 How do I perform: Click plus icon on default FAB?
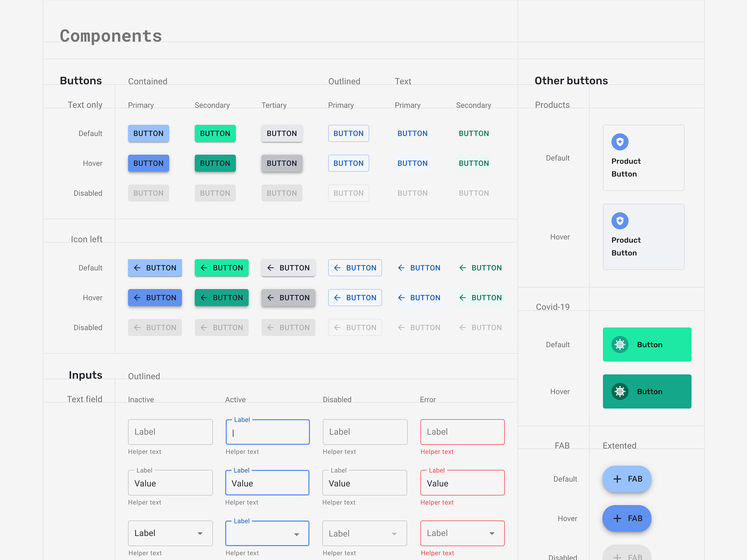tap(617, 479)
